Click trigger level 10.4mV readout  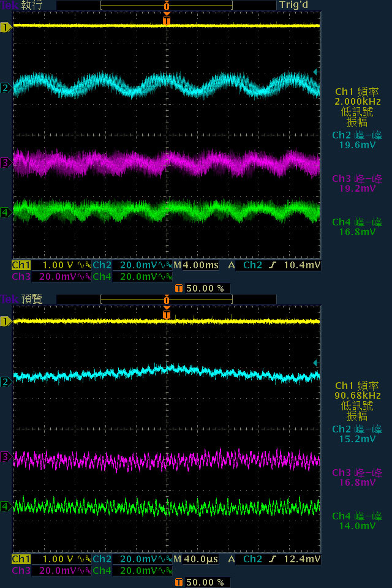click(302, 265)
